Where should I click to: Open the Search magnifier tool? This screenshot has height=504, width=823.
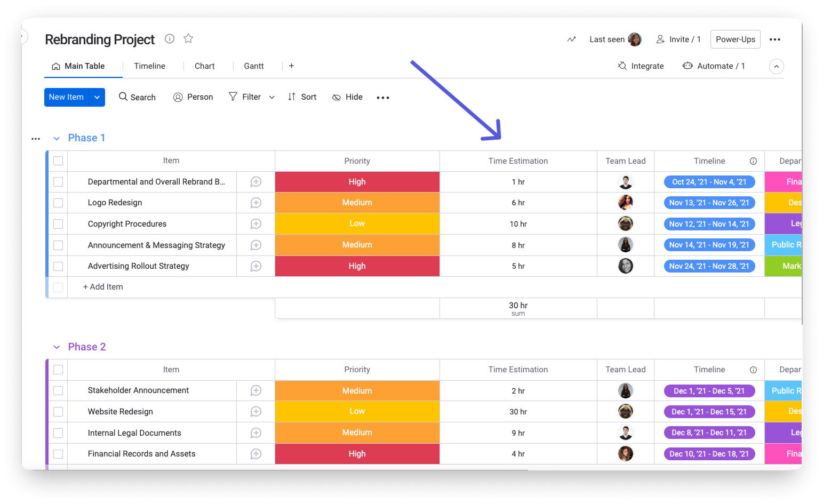coord(123,97)
